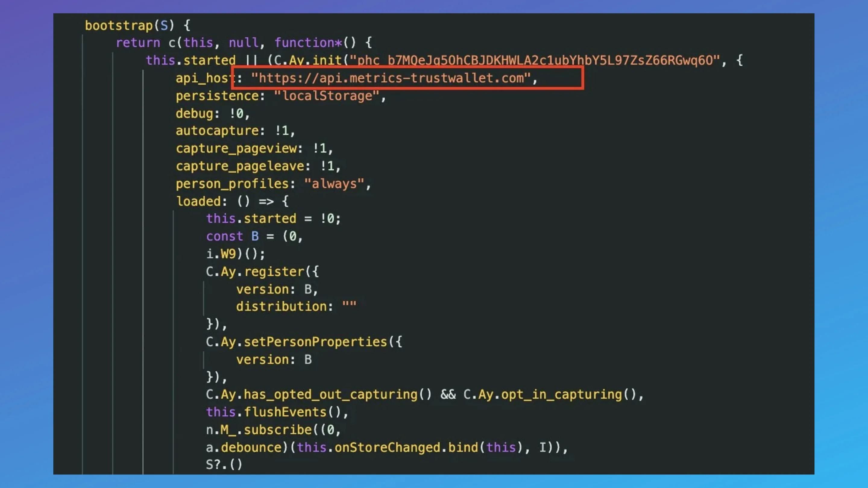
Task: Click the debug property line
Action: click(212, 114)
